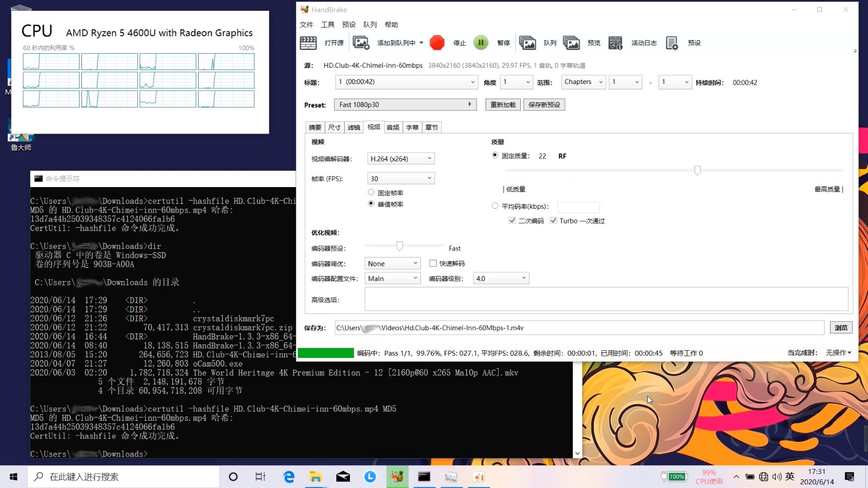Image resolution: width=868 pixels, height=488 pixels.
Task: Open the Add to Queue dropdown arrow
Action: coord(421,43)
